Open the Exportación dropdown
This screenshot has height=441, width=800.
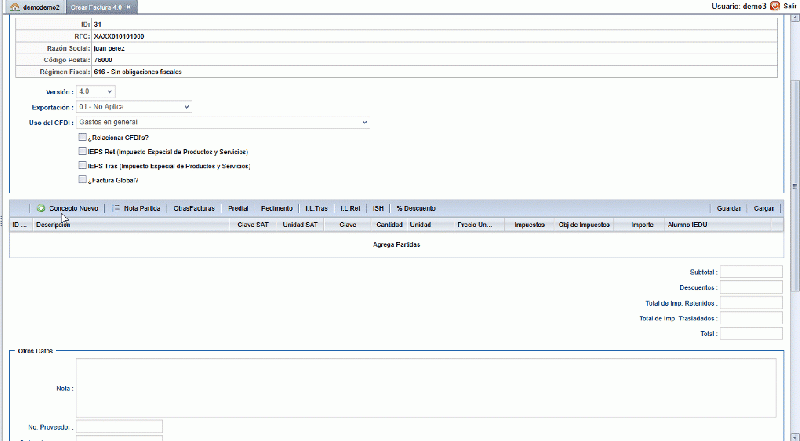click(x=134, y=107)
